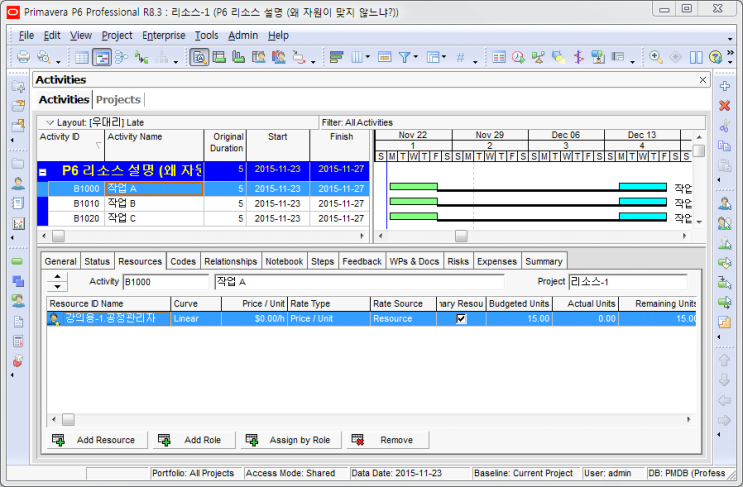Click the Print toolbar icon
Viewport: 743px width, 487px height.
pos(23,57)
